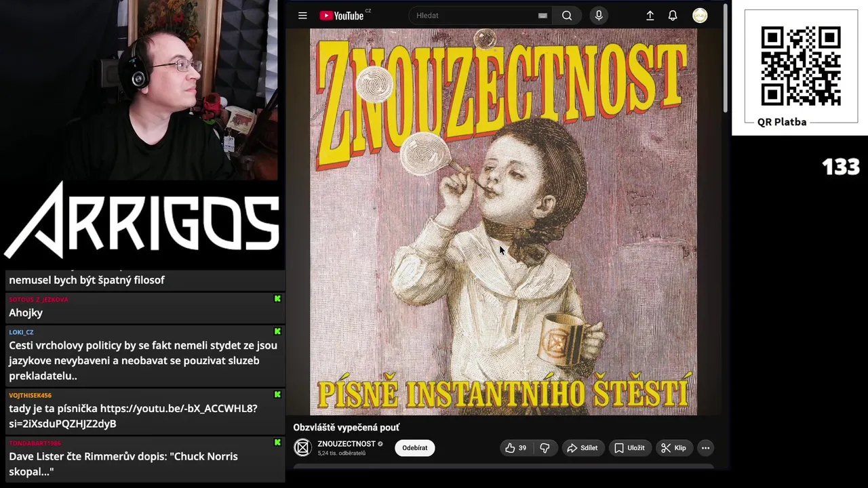Click the magnifier search button

coord(567,16)
